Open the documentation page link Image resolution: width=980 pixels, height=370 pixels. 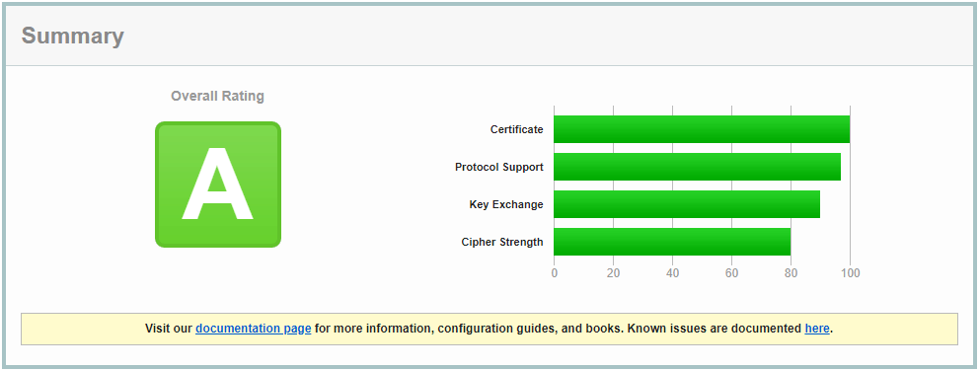[253, 329]
